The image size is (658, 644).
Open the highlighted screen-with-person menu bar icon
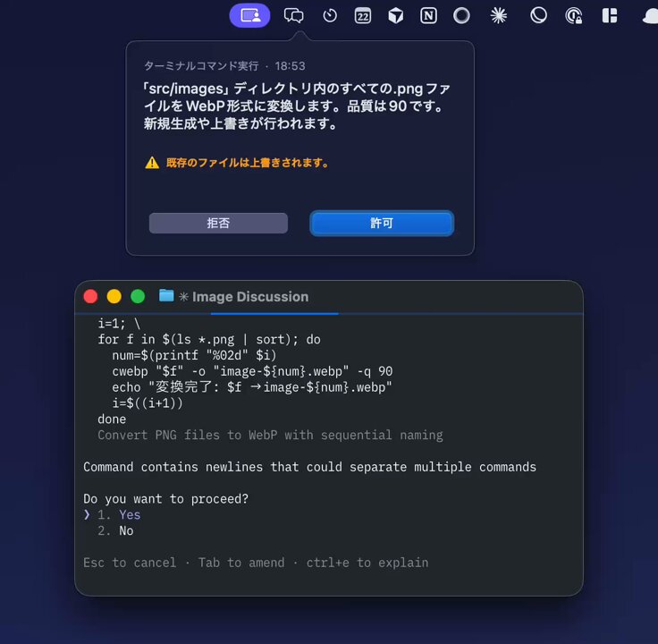click(249, 15)
